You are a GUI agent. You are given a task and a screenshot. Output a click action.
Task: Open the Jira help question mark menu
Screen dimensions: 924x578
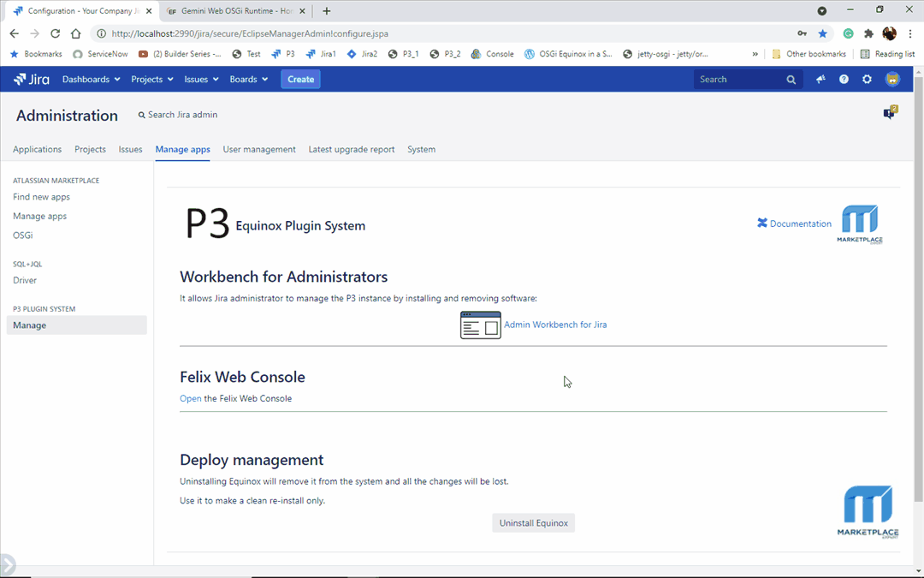click(844, 79)
